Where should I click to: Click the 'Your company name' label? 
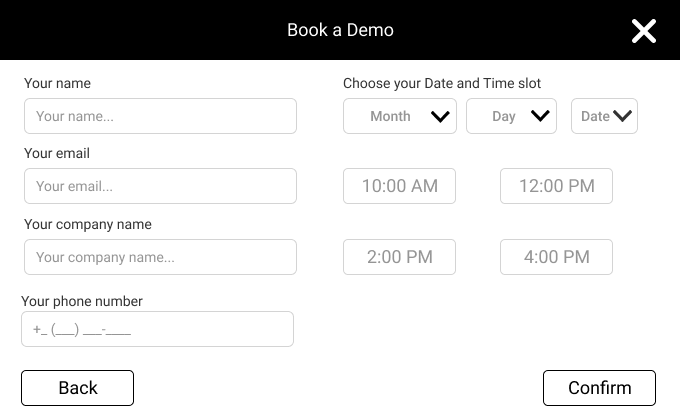coord(88,224)
